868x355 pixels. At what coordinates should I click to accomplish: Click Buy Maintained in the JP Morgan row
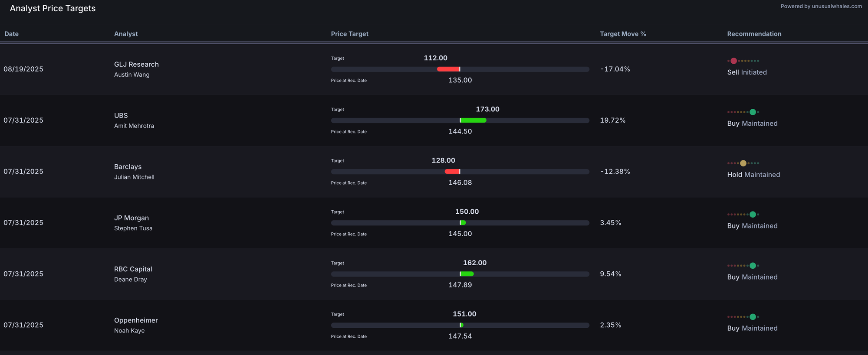pos(752,226)
